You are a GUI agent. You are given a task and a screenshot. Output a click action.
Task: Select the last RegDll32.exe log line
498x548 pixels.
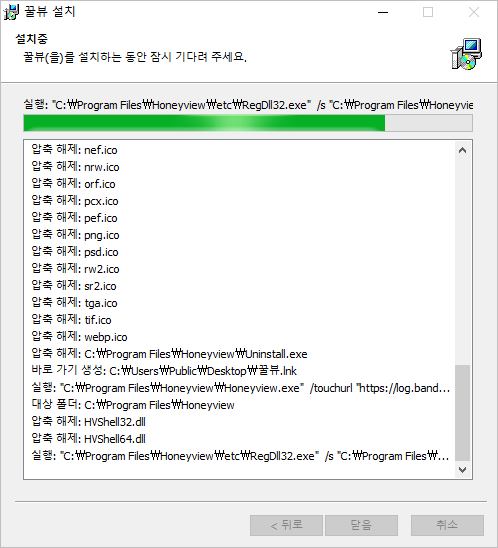coord(240,456)
